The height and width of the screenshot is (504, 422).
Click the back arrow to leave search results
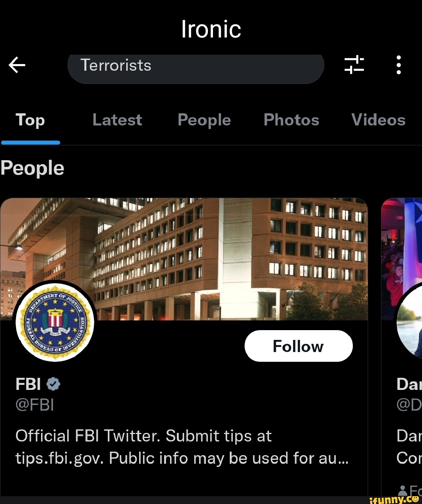[x=16, y=65]
